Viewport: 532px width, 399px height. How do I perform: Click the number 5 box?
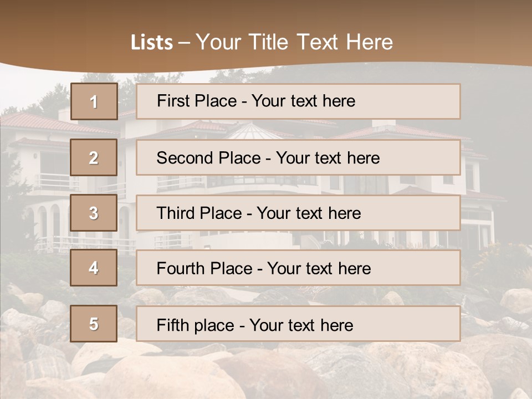(x=94, y=324)
